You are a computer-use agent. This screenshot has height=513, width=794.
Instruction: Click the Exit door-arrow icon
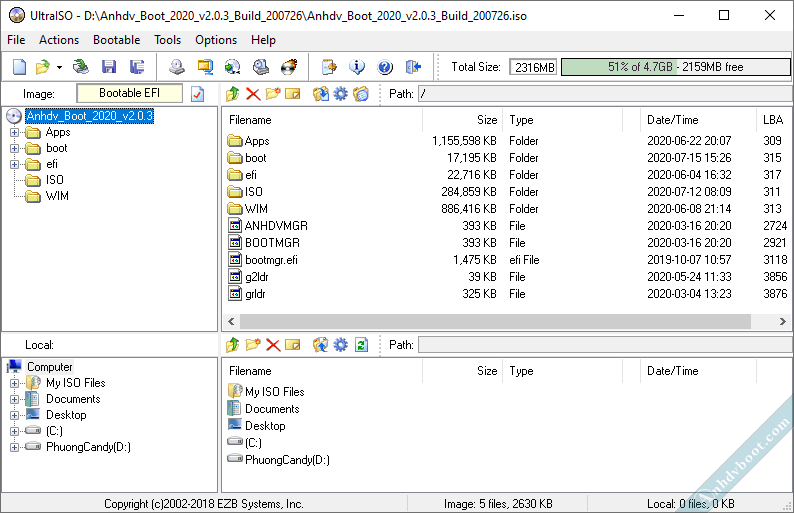click(413, 67)
